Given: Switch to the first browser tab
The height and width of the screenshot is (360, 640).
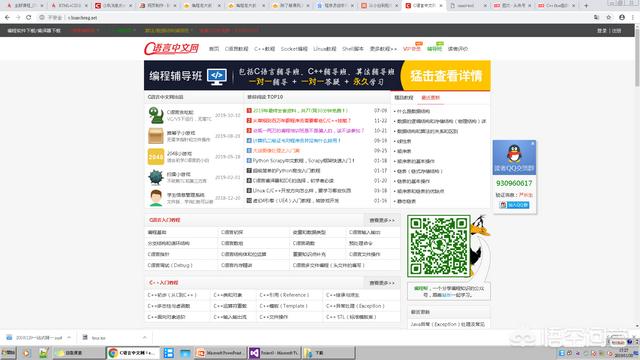Looking at the screenshot, I should (24, 6).
